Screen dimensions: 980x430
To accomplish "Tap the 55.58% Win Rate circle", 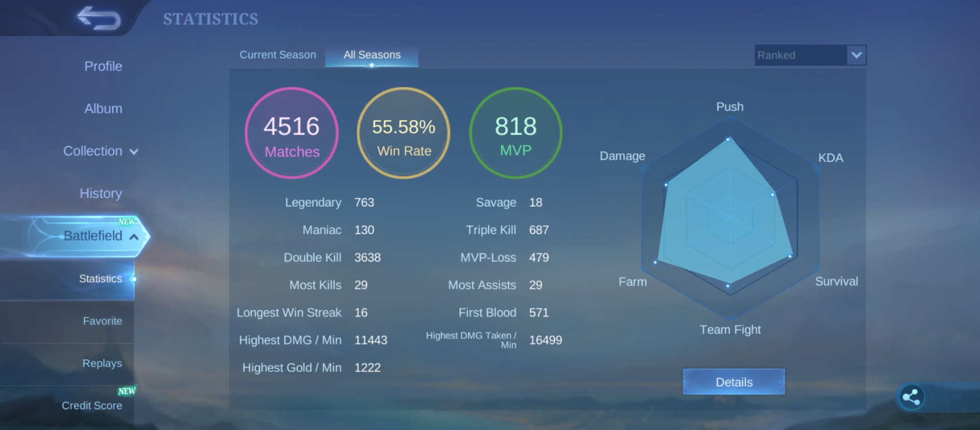I will point(404,133).
